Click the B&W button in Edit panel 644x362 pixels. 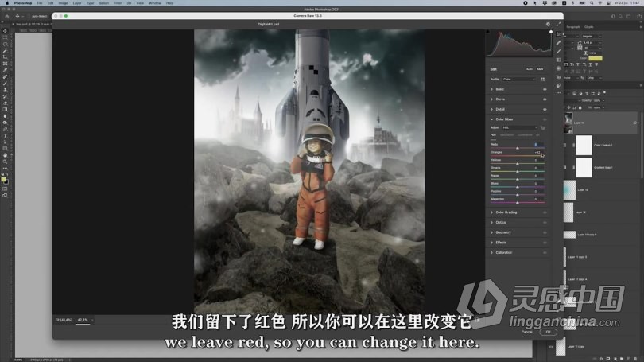540,69
